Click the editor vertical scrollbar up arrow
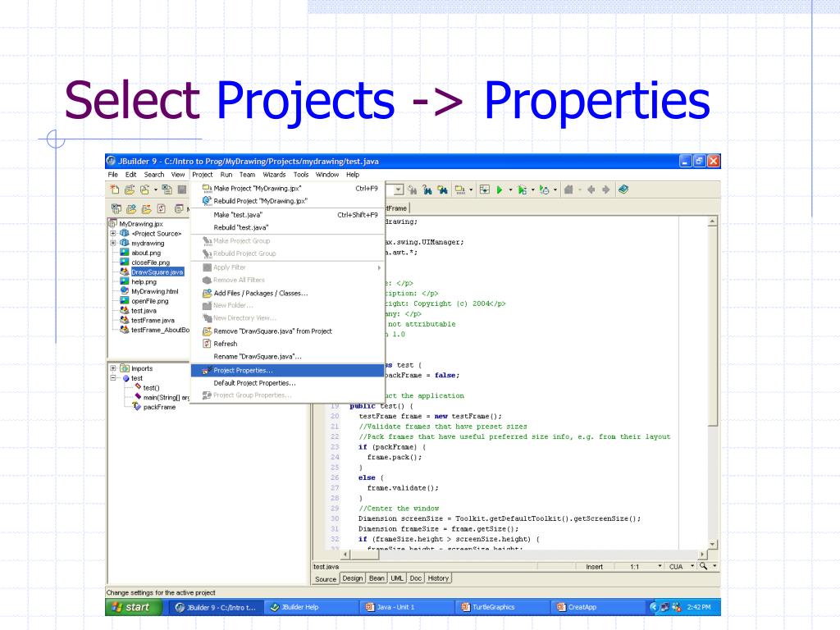The width and height of the screenshot is (840, 630). (x=713, y=221)
